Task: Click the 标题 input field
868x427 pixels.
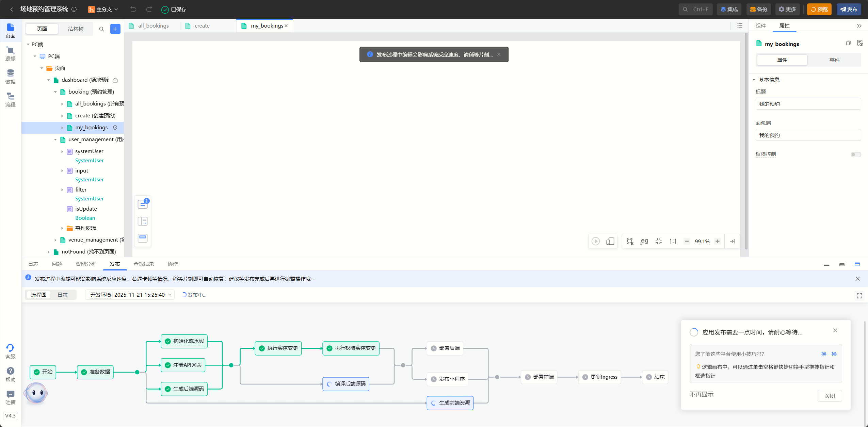Action: click(808, 104)
